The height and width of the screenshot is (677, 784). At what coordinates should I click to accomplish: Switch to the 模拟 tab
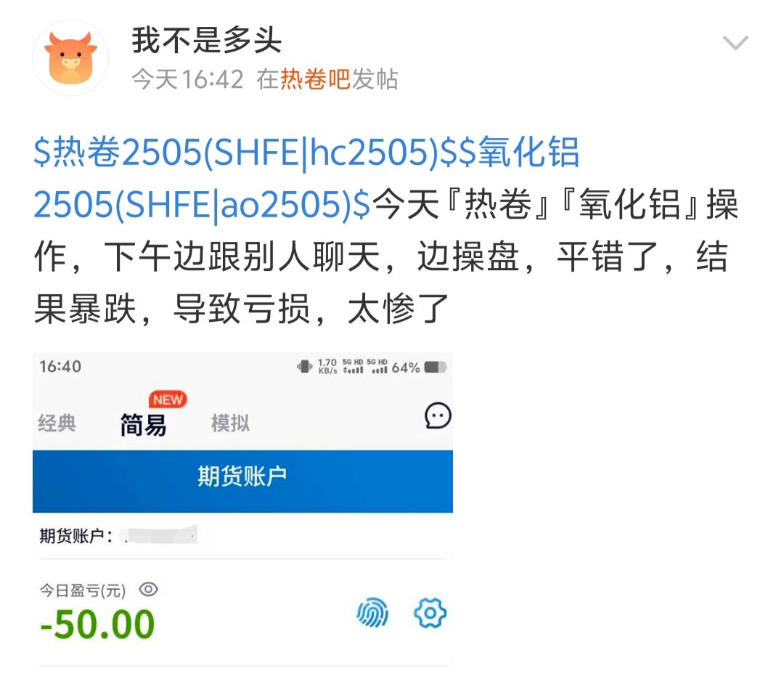click(230, 423)
